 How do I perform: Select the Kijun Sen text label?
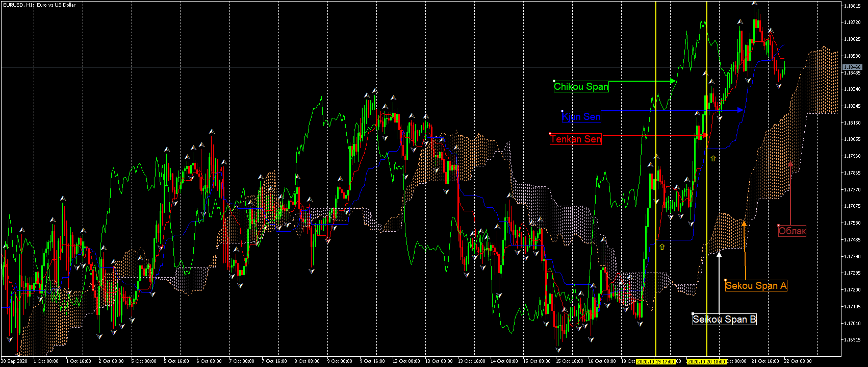pos(581,117)
